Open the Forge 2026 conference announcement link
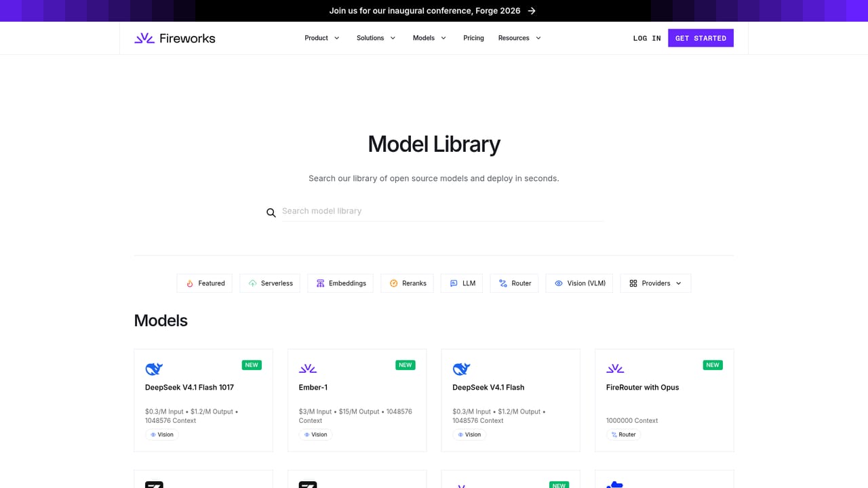Screen dimensions: 868x488 pos(433,11)
